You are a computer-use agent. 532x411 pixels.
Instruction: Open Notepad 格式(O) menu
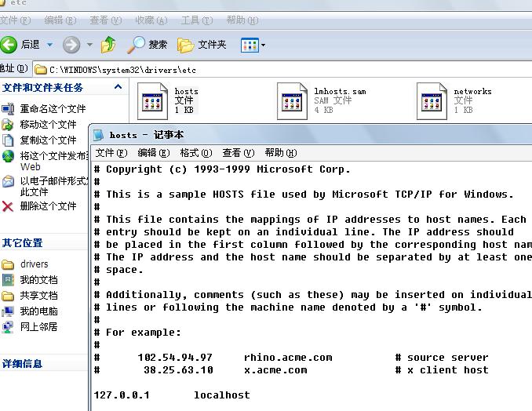point(196,153)
